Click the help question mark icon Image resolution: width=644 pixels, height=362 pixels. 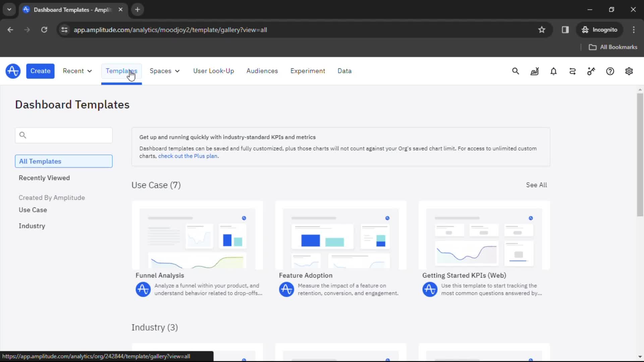click(610, 71)
